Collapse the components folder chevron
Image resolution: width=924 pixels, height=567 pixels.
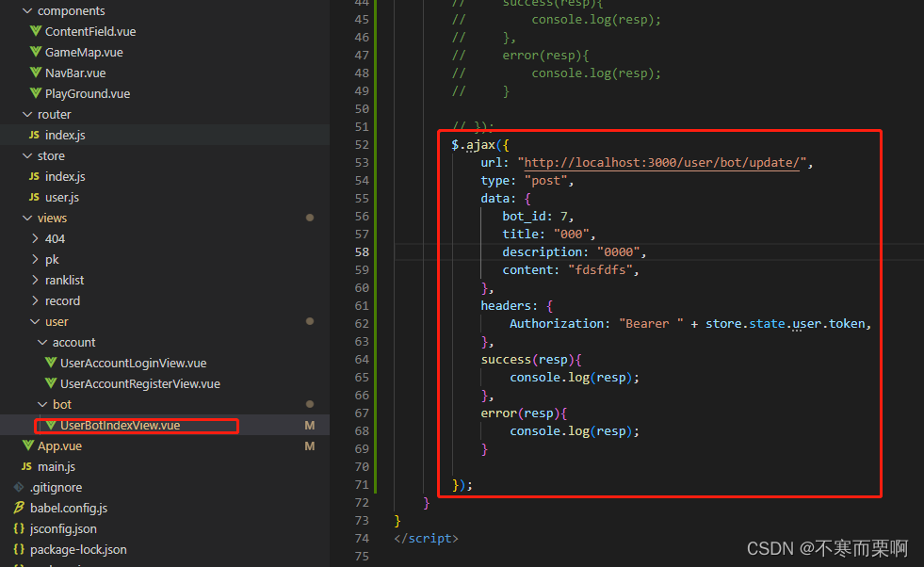27,10
